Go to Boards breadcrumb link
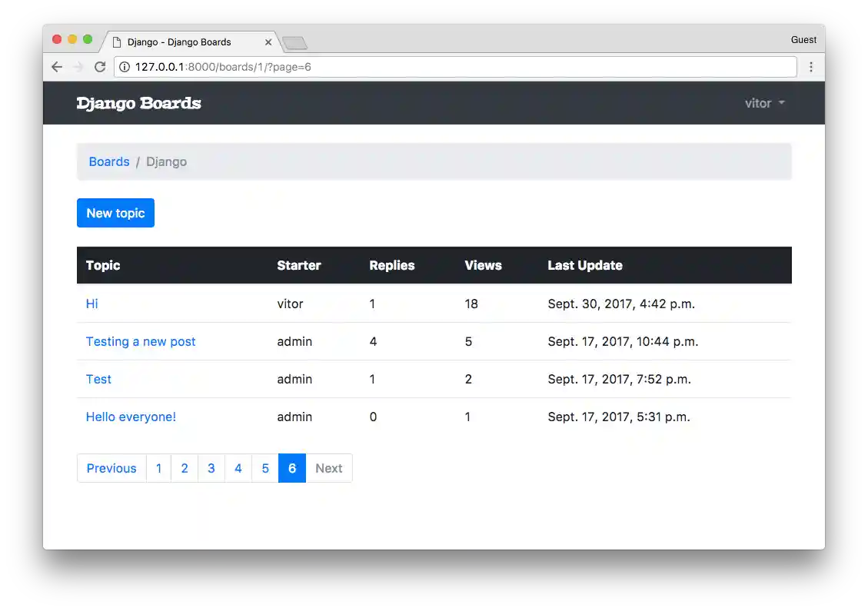The height and width of the screenshot is (611, 868). (109, 161)
